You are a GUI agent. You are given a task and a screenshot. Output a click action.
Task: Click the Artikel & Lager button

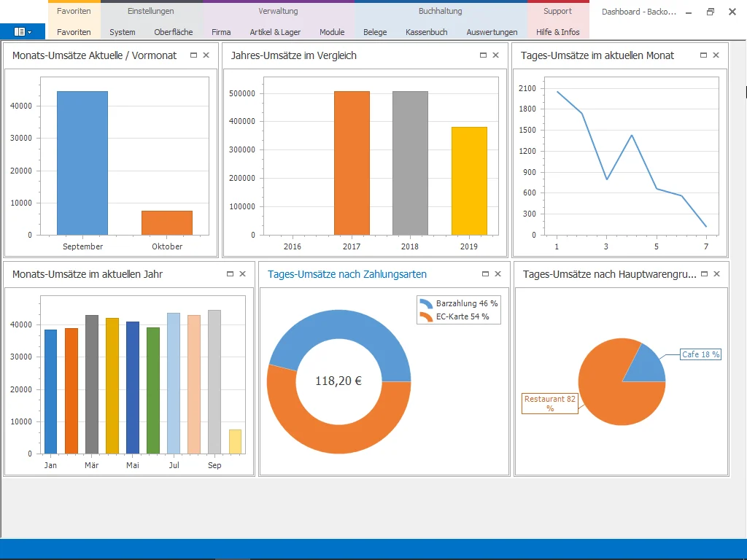tap(275, 32)
